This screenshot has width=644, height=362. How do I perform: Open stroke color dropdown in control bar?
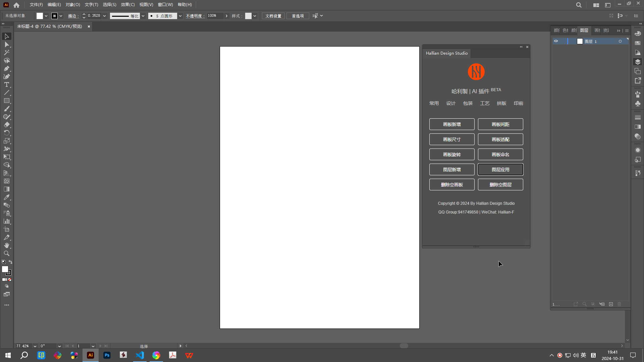tap(61, 16)
